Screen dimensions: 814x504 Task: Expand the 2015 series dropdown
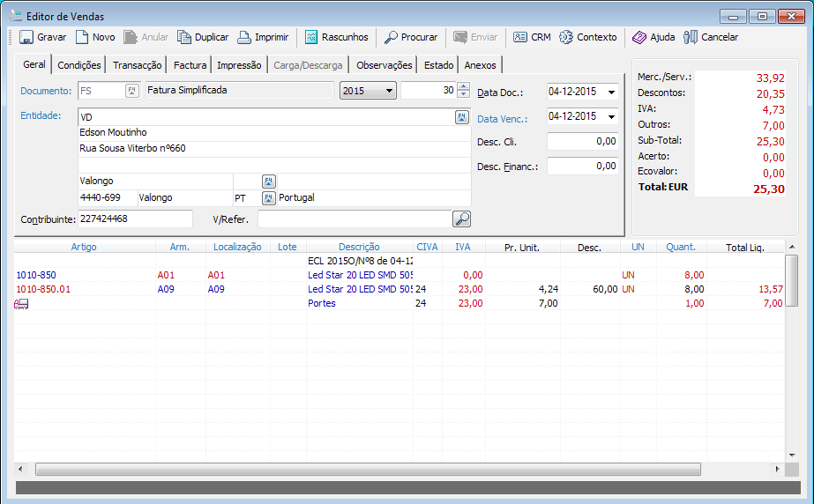click(x=389, y=91)
